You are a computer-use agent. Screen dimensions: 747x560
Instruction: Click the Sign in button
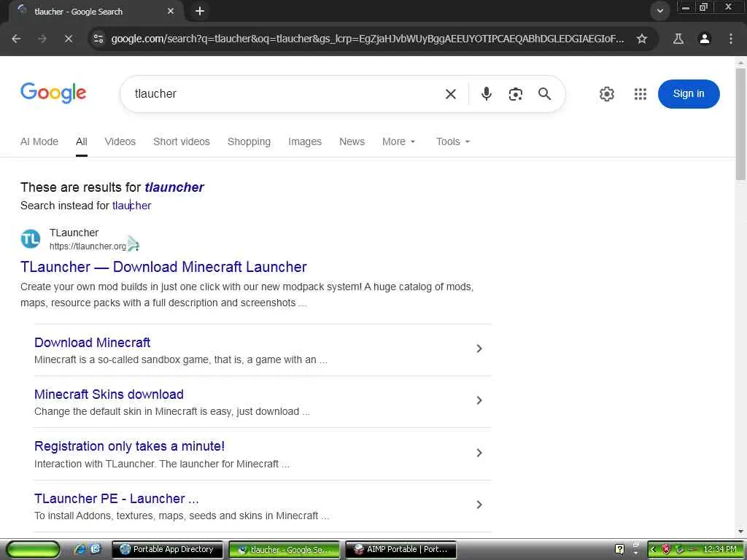tap(689, 94)
